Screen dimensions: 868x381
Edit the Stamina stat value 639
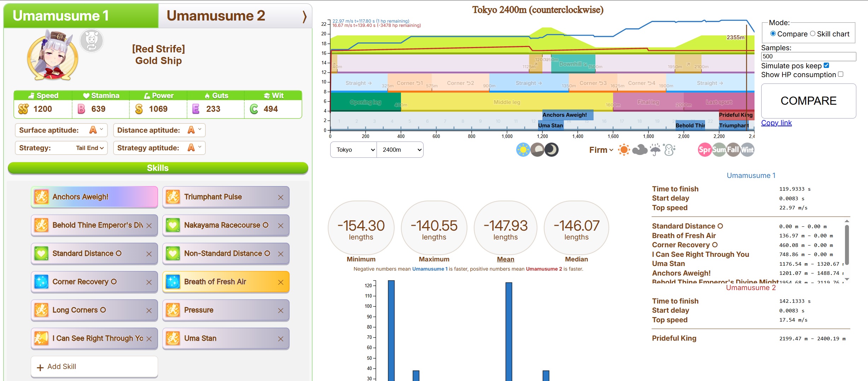(98, 109)
